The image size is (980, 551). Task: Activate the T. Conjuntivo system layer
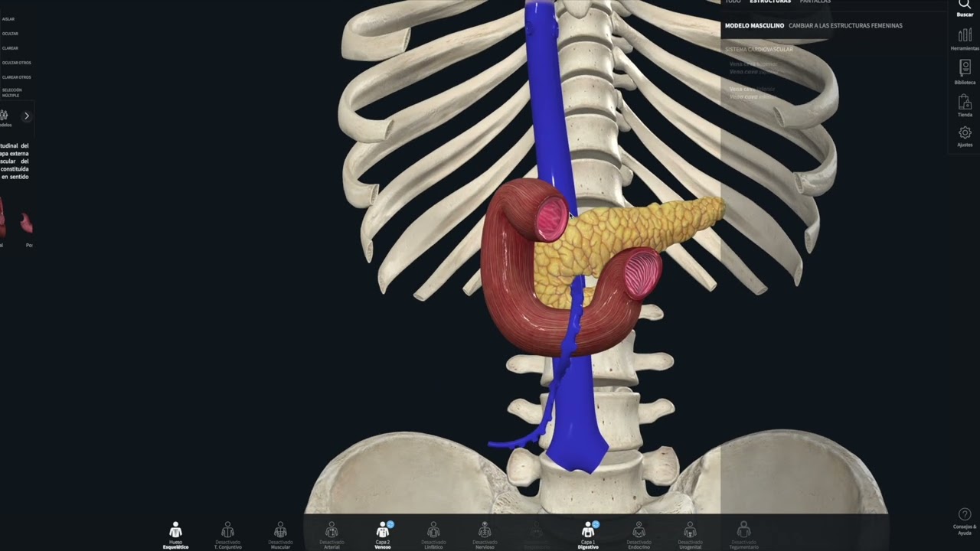[227, 535]
